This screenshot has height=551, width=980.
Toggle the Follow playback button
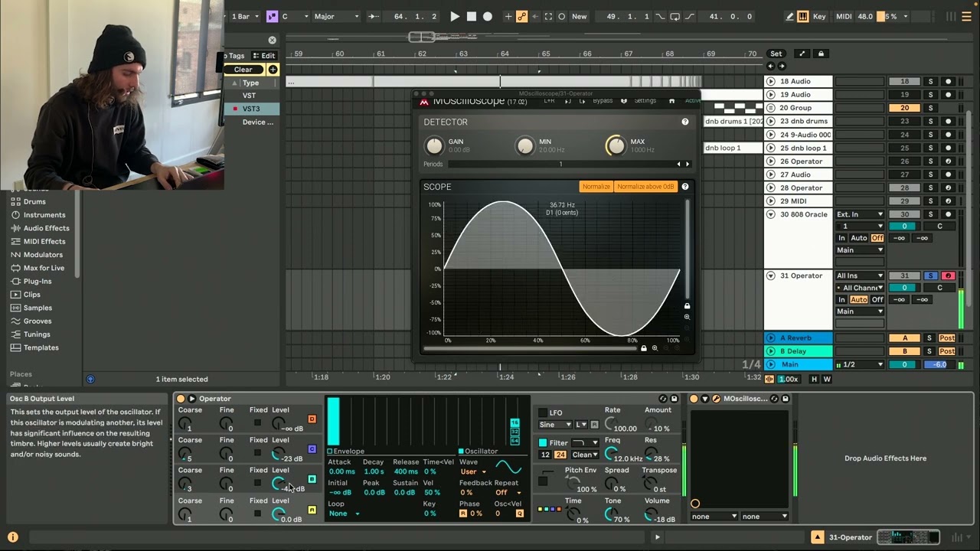[x=374, y=16]
